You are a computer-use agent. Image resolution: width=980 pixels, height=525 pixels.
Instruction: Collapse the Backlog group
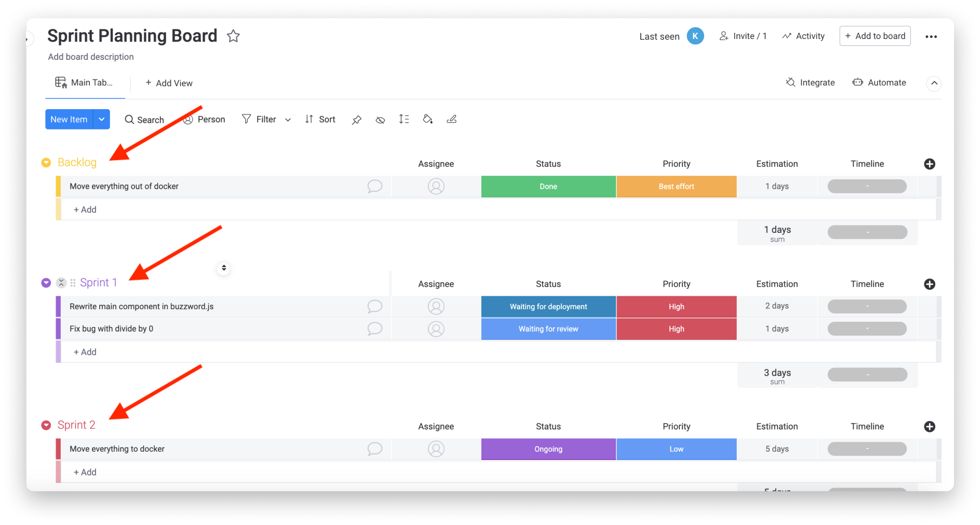click(46, 163)
